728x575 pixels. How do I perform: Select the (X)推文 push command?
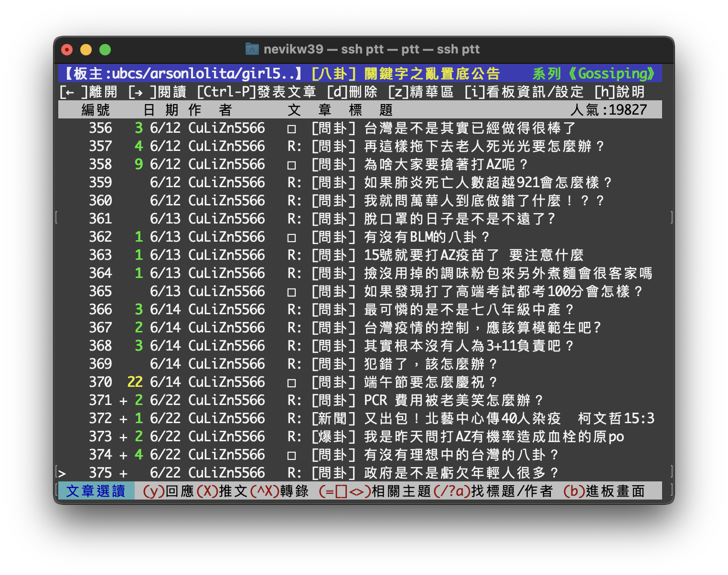coord(222,491)
